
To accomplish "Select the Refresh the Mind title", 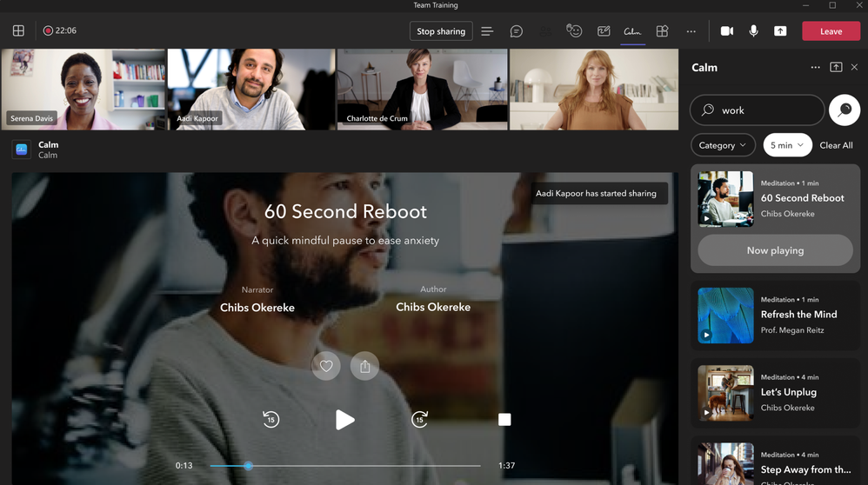I will tap(798, 314).
